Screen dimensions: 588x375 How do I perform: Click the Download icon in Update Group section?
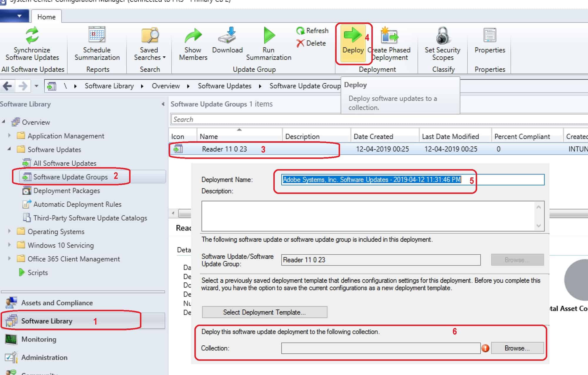click(227, 36)
